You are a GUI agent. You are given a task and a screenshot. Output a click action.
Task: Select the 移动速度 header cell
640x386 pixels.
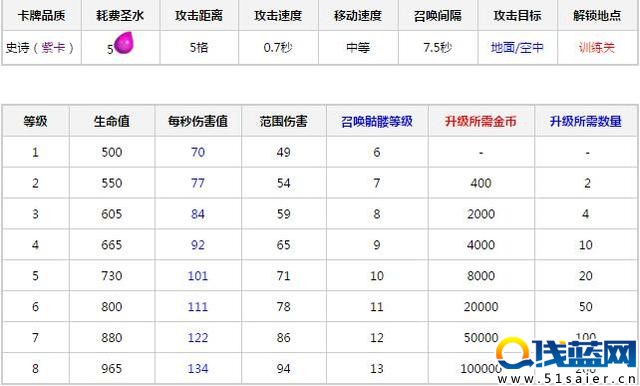tap(358, 16)
